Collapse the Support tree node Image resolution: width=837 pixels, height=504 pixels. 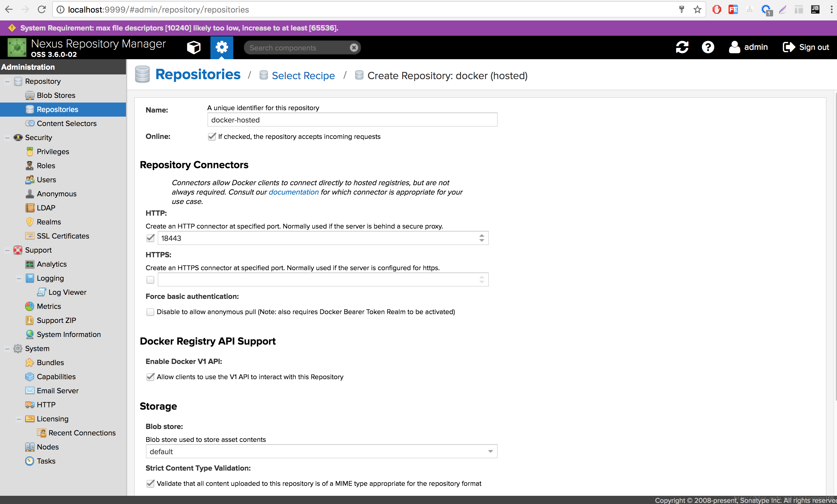(x=7, y=250)
